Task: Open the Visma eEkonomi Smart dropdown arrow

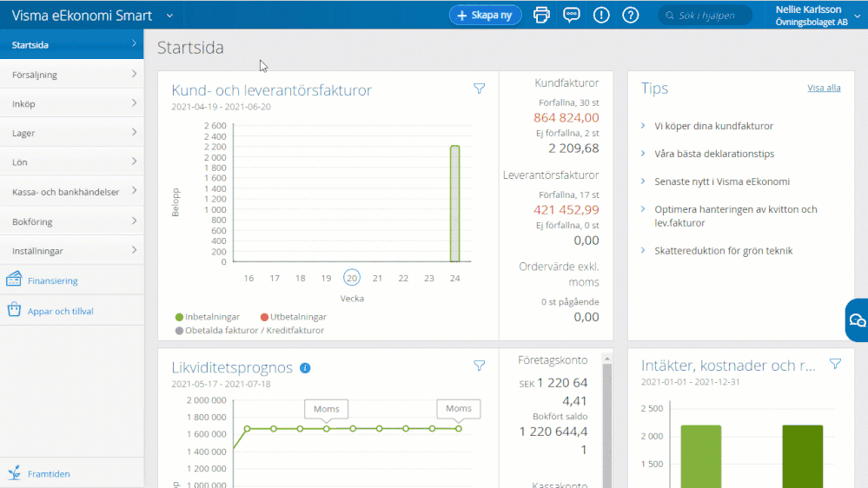Action: [169, 16]
